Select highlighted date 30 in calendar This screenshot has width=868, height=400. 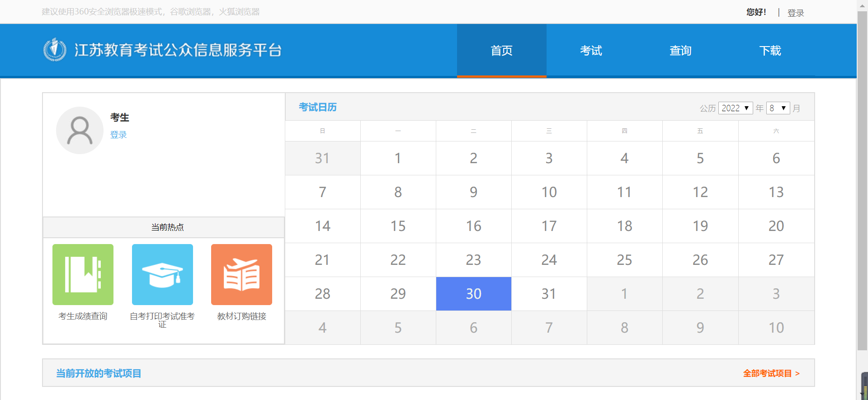[473, 294]
